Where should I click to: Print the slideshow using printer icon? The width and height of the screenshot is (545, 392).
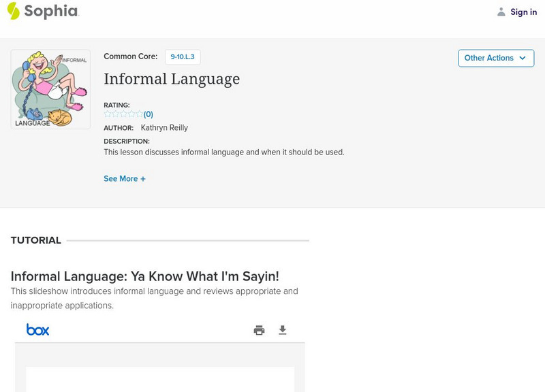[259, 330]
